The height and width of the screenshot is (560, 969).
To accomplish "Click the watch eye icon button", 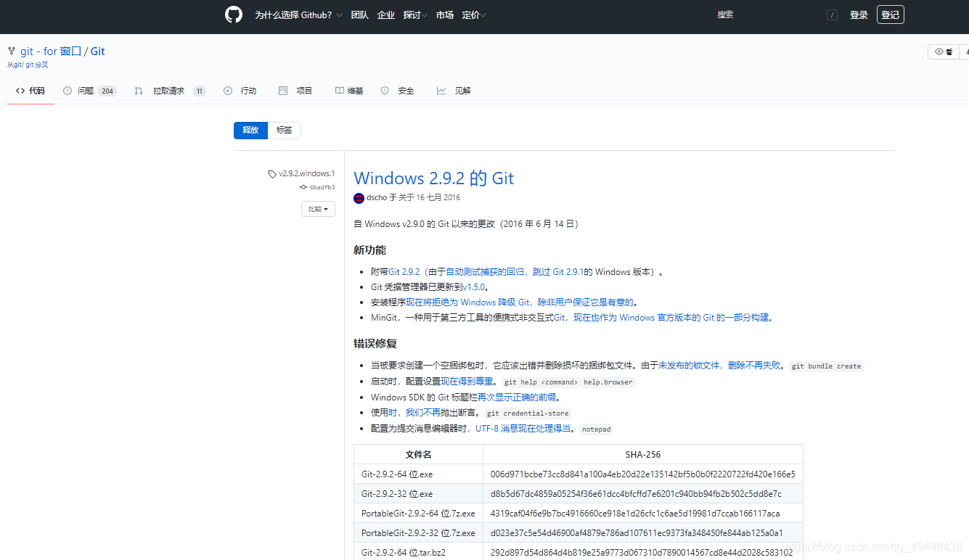I will click(x=944, y=52).
